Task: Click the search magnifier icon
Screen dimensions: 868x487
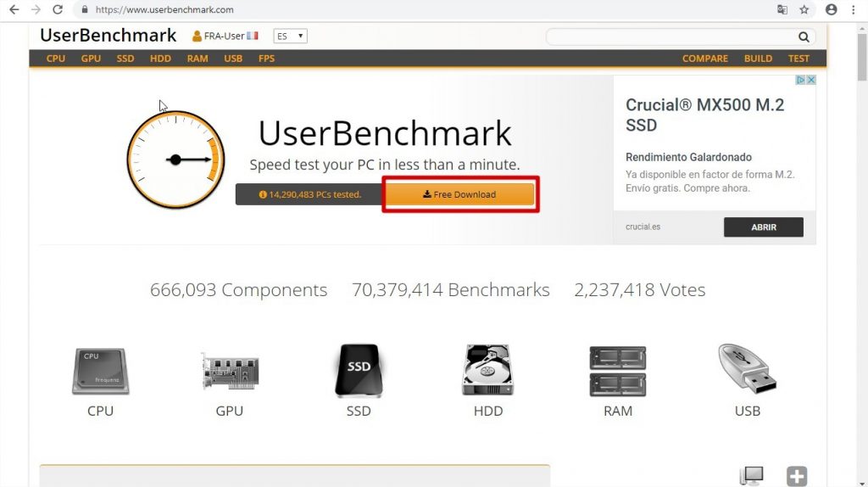Action: point(804,37)
